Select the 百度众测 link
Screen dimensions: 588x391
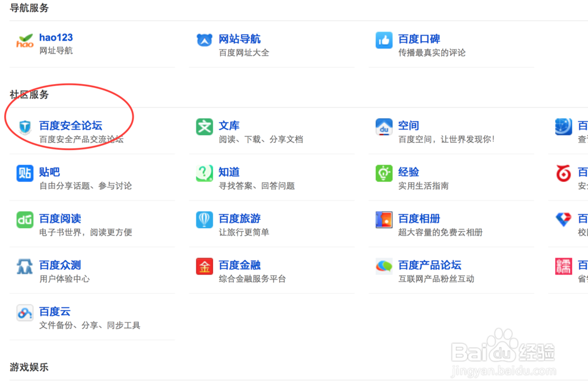(60, 265)
